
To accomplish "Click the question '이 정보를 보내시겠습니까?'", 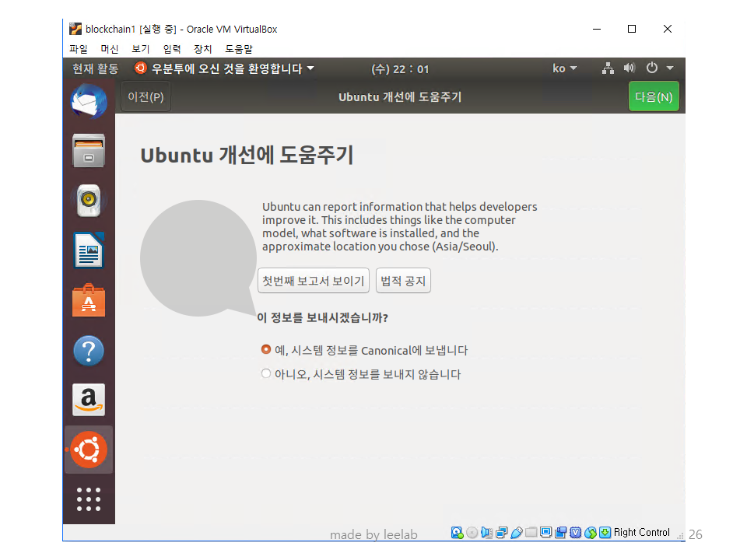I will [x=322, y=317].
